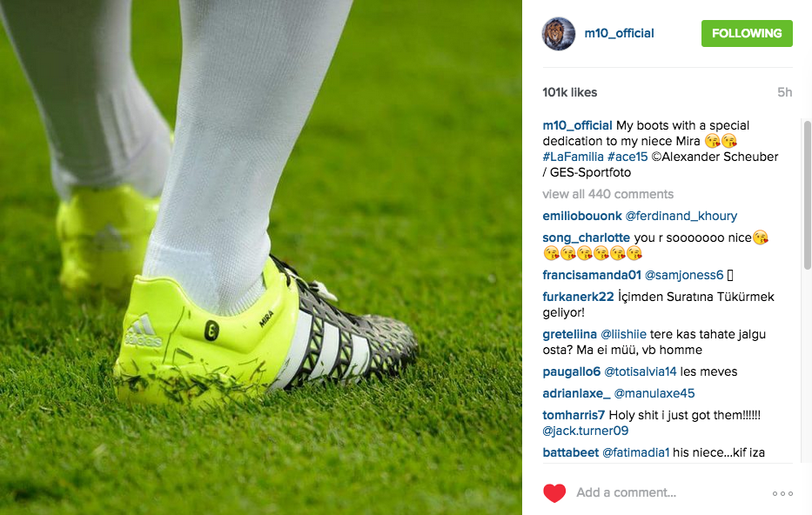Open m10_official username in header
812x515 pixels.
tap(619, 34)
